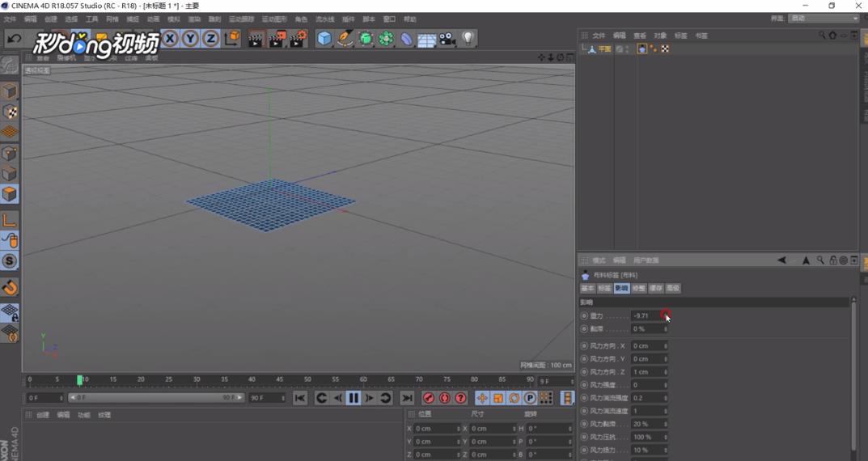Click the checkered texture tag on plane
Viewport: 868px width, 461px height.
(x=665, y=49)
